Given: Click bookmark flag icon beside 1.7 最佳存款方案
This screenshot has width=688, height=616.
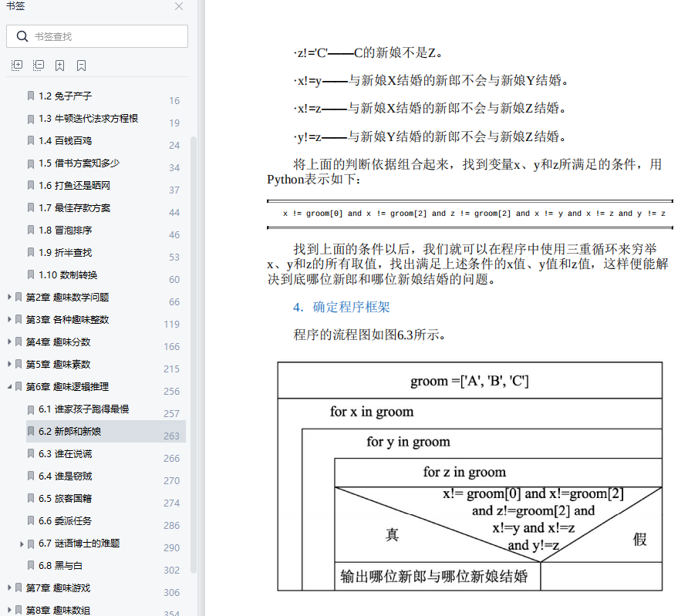Looking at the screenshot, I should click(x=31, y=208).
